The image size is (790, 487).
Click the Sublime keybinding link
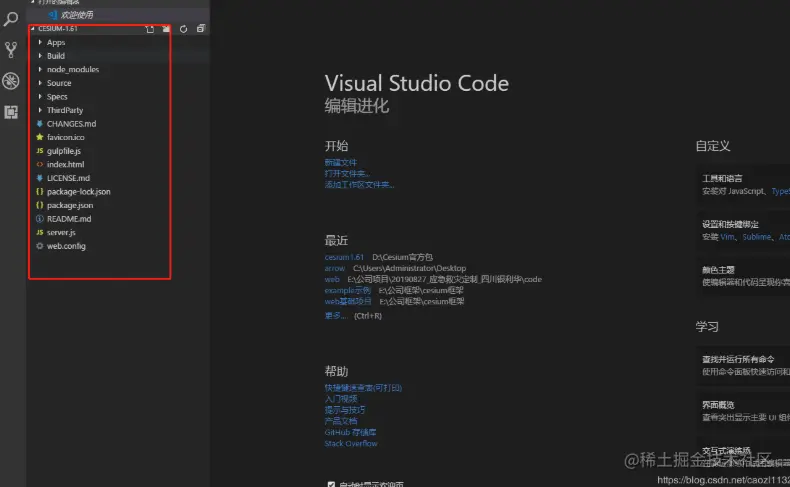tap(757, 237)
